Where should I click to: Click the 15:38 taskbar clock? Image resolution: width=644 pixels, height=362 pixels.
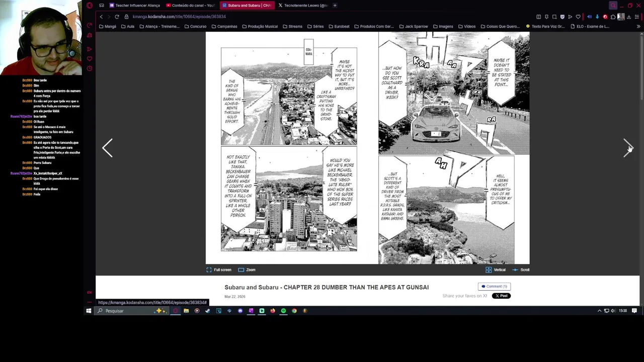coord(623,311)
